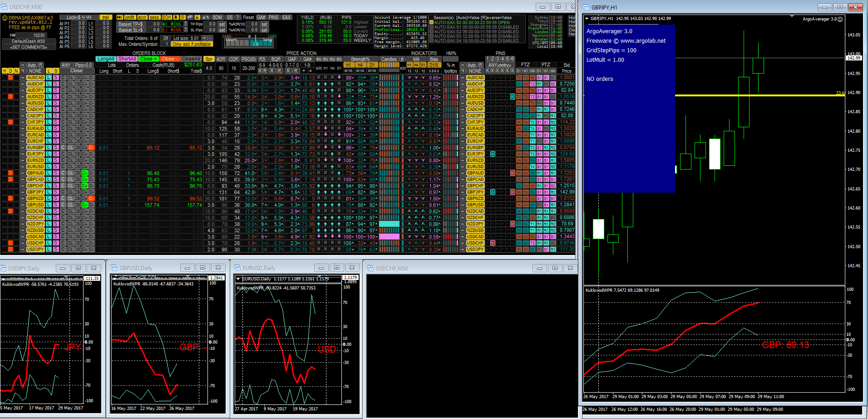Click the W/L spinner next to Basket TP
The height and width of the screenshot is (419, 868).
click(186, 24)
